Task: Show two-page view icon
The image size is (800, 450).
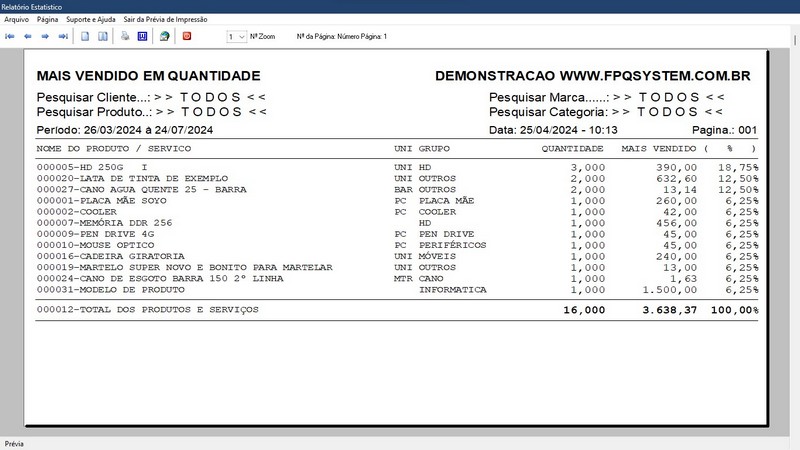Action: pos(103,36)
